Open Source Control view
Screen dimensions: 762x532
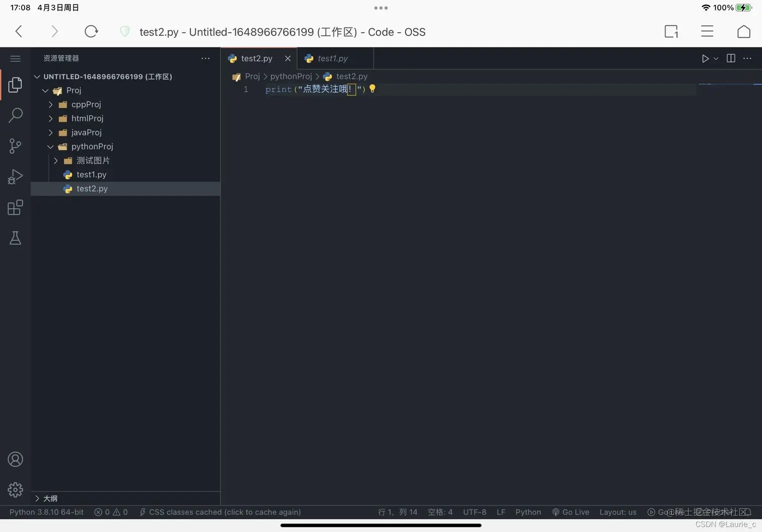(15, 146)
